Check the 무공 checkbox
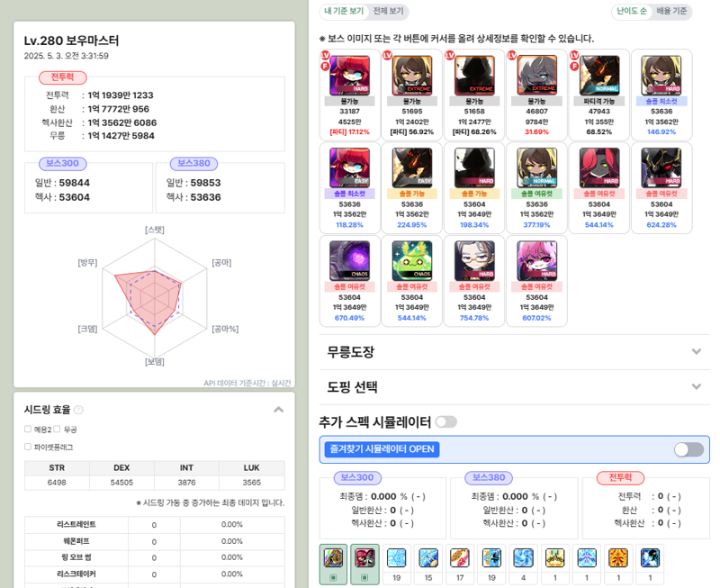The width and height of the screenshot is (720, 588). [57, 429]
